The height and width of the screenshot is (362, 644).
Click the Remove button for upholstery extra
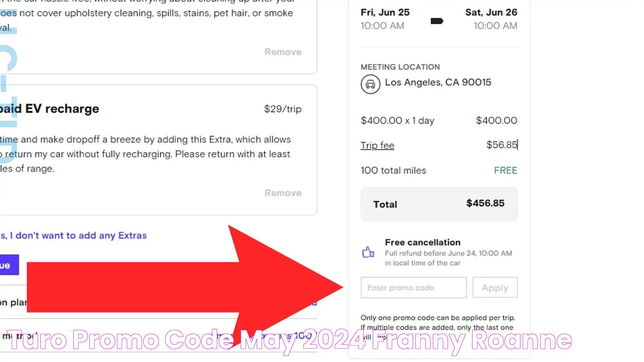[283, 52]
